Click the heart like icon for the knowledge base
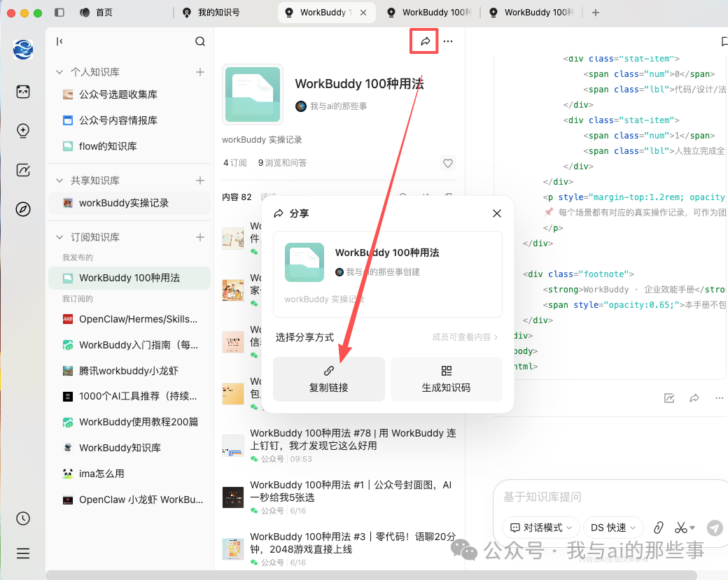 [x=447, y=163]
